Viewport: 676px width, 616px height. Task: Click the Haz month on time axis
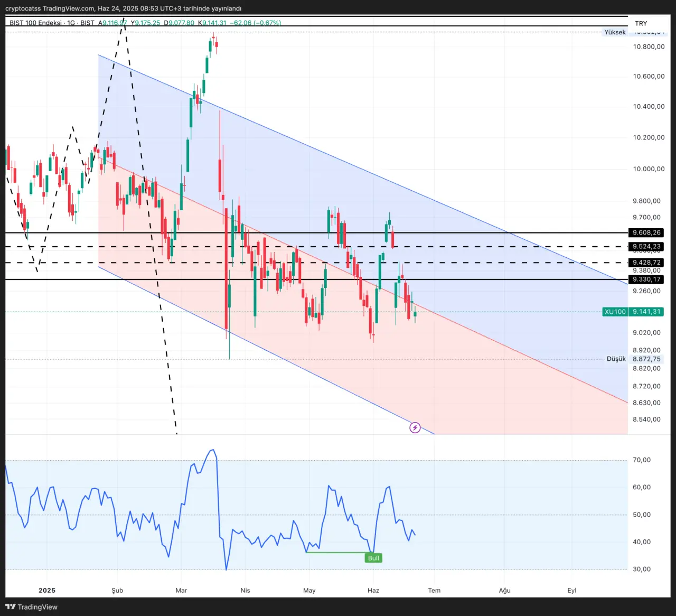point(373,590)
